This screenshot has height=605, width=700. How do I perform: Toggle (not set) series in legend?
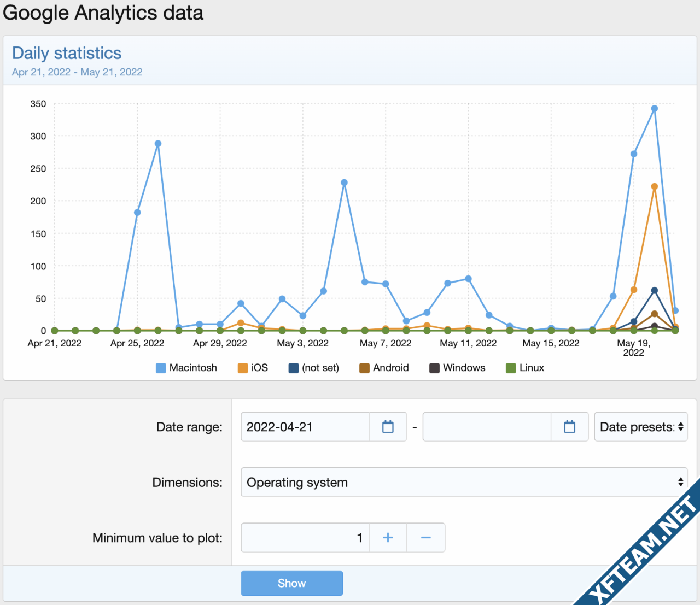point(314,368)
